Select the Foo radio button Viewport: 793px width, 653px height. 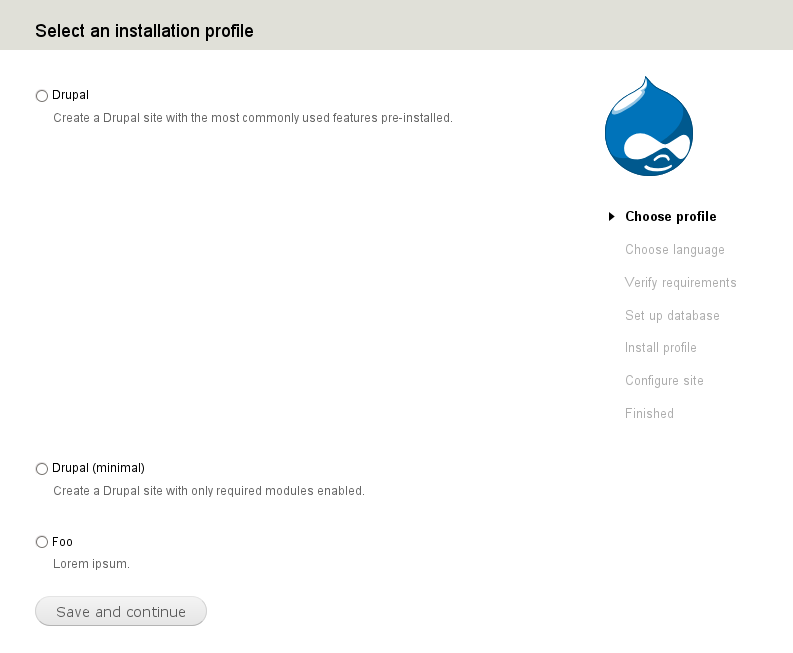(42, 542)
